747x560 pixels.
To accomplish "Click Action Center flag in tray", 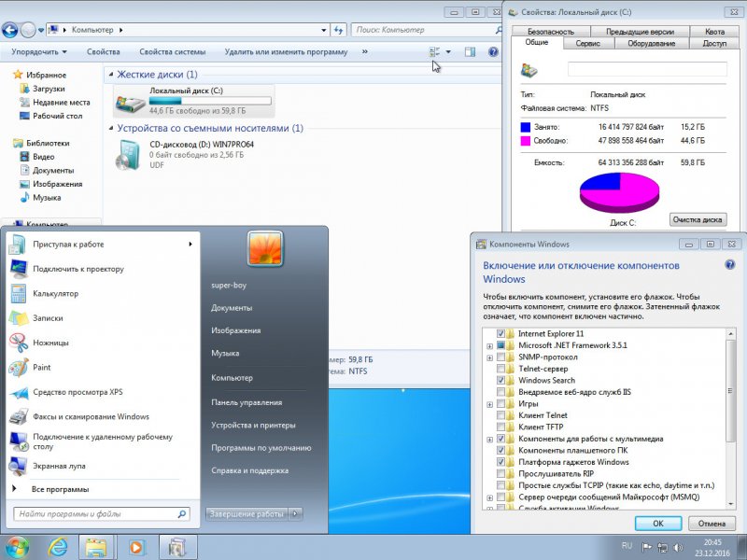I will (646, 548).
